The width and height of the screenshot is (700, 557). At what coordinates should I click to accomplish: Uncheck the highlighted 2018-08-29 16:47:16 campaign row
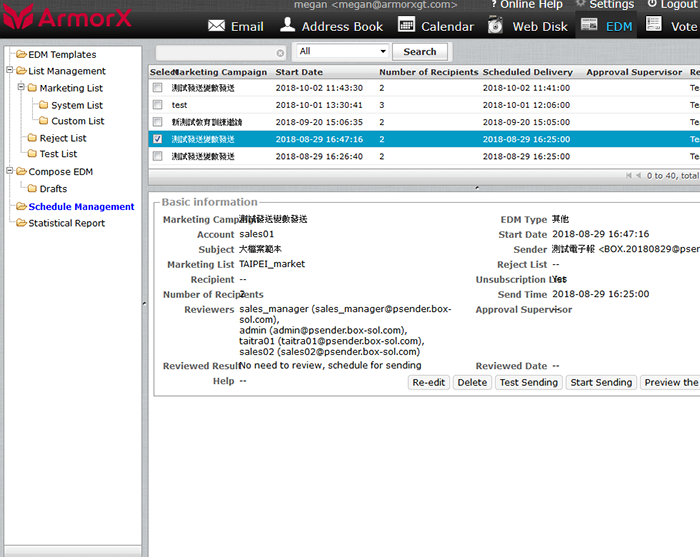click(157, 139)
